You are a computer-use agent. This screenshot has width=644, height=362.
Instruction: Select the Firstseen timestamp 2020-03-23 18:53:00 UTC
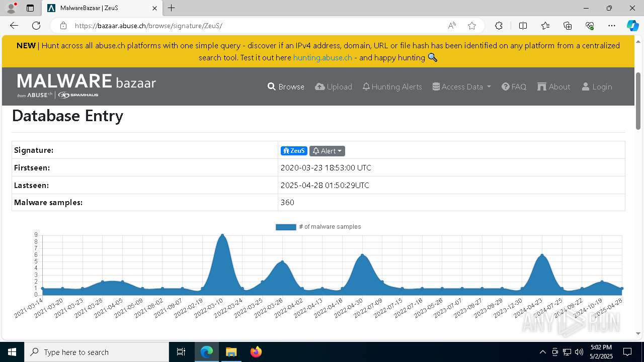(x=326, y=168)
